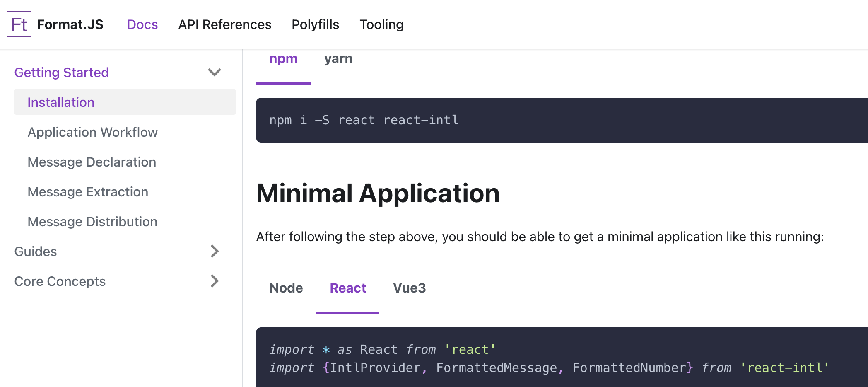
Task: Select Installation in the sidebar
Action: point(125,102)
